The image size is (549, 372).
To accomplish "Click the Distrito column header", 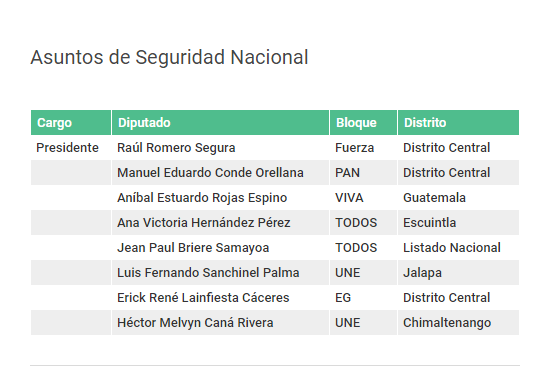I will 458,123.
